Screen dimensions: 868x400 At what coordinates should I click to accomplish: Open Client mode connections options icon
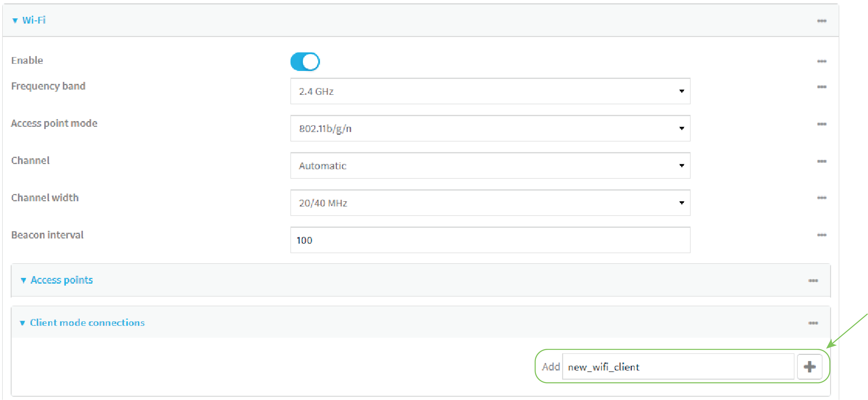(x=813, y=323)
